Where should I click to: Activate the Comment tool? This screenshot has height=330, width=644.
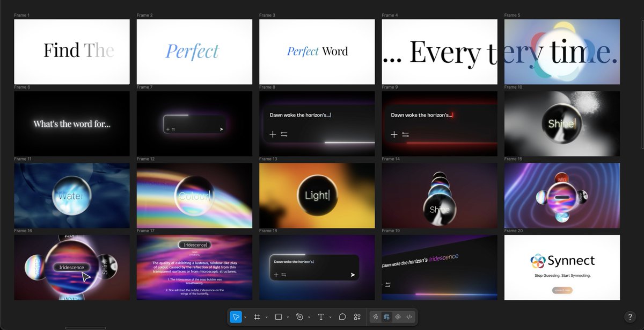(342, 317)
